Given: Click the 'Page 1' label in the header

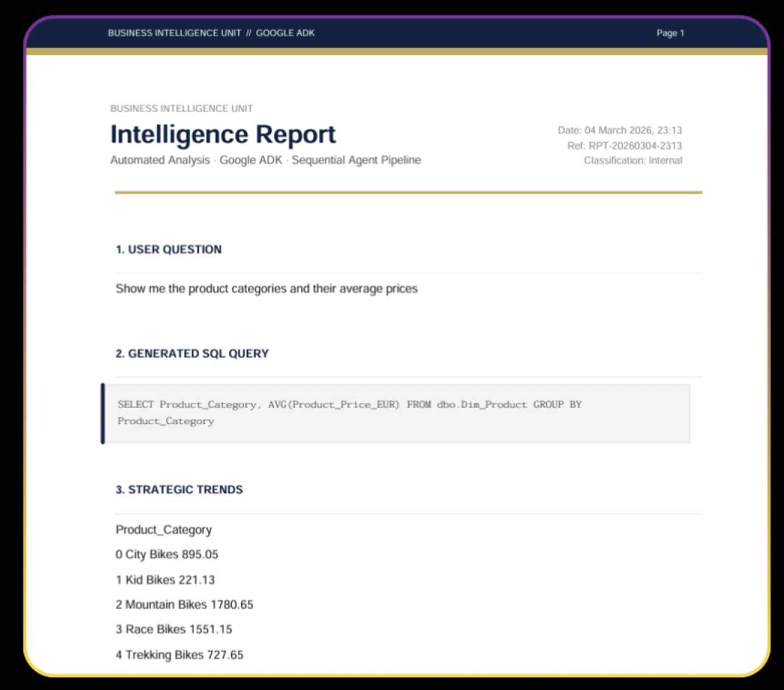Looking at the screenshot, I should point(670,33).
